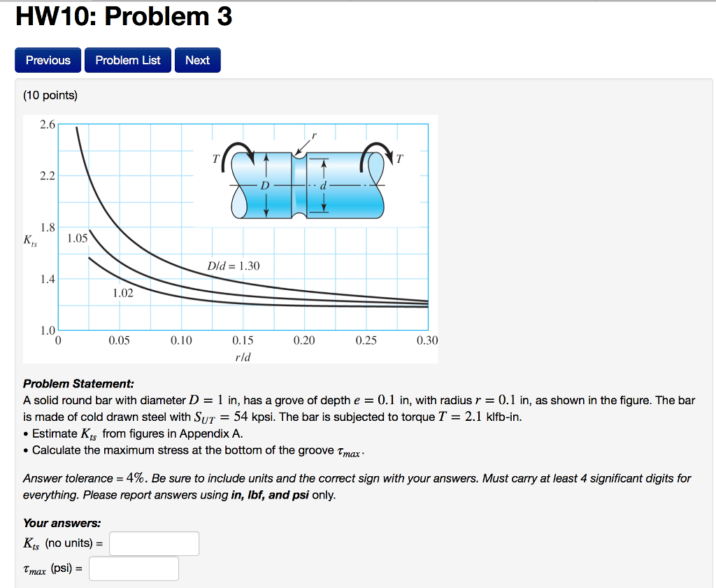Advance using the Next button
Screen dimensions: 716x588
tap(197, 60)
